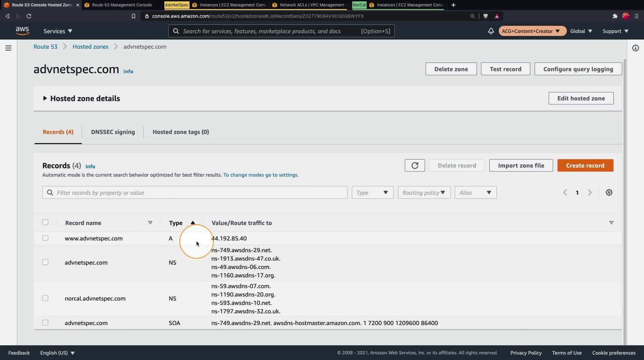Open table preferences gear icon
The image size is (644, 360).
(x=609, y=192)
